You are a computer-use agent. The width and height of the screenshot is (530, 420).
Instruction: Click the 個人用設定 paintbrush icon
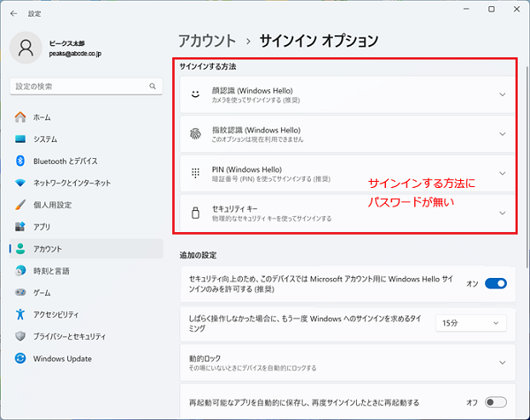[20, 205]
